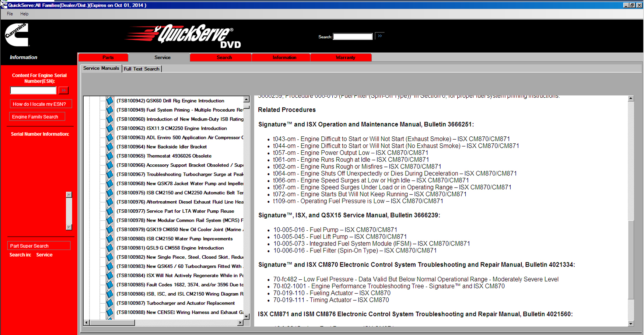Click the Cummins logo icon

coord(17,35)
